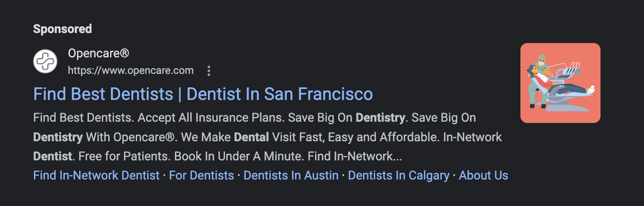Select the Dentists In Austin sitelink

291,176
